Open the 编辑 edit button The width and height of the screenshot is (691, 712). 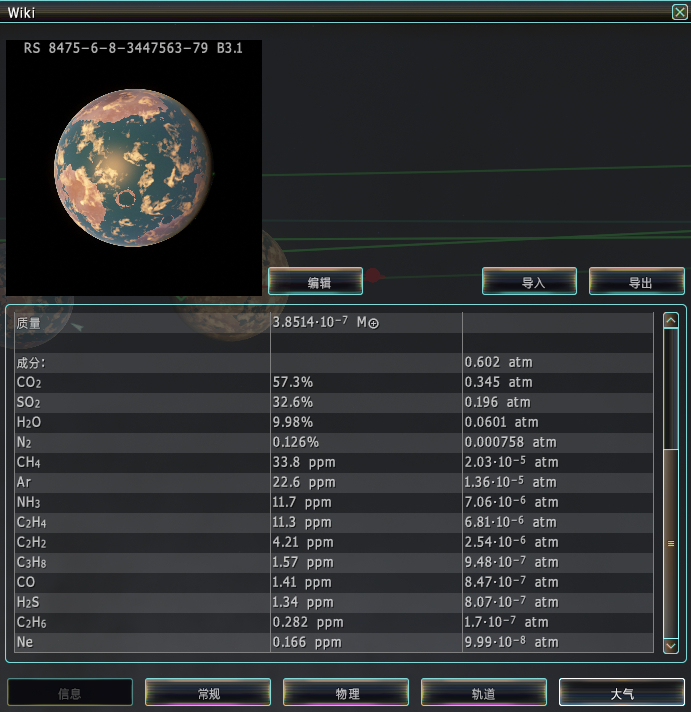coord(316,282)
